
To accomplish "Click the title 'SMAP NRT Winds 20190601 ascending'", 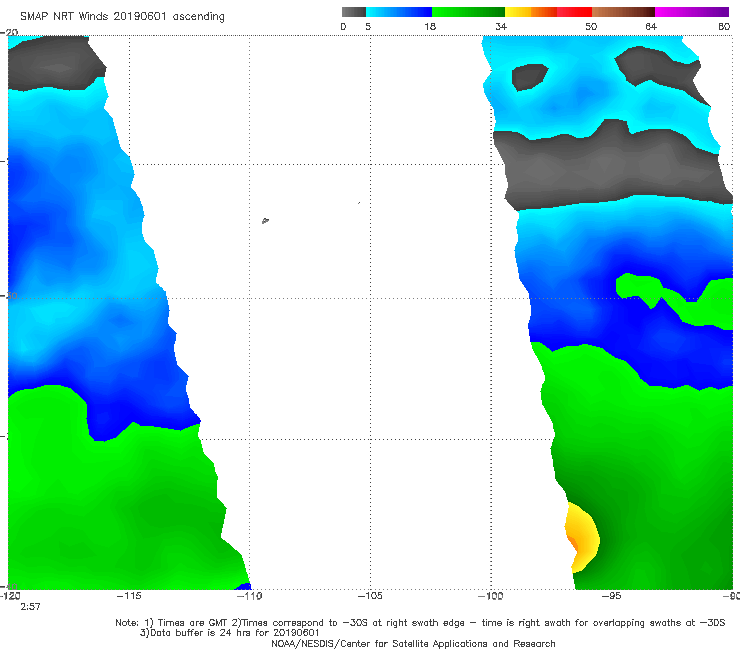I will coord(122,16).
